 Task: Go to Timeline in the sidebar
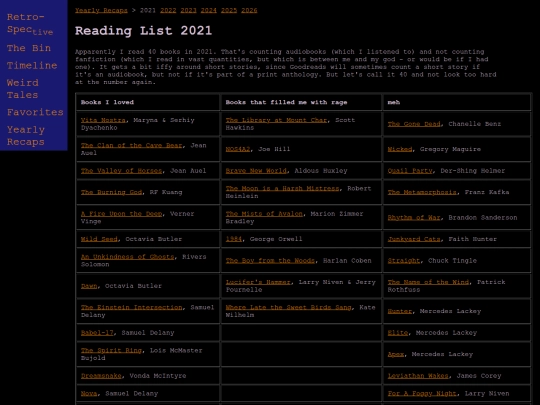[x=32, y=65]
